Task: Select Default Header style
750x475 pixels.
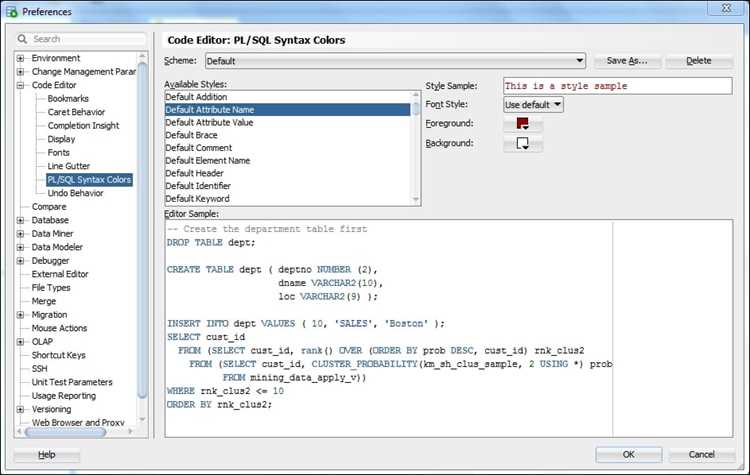Action: (x=287, y=173)
